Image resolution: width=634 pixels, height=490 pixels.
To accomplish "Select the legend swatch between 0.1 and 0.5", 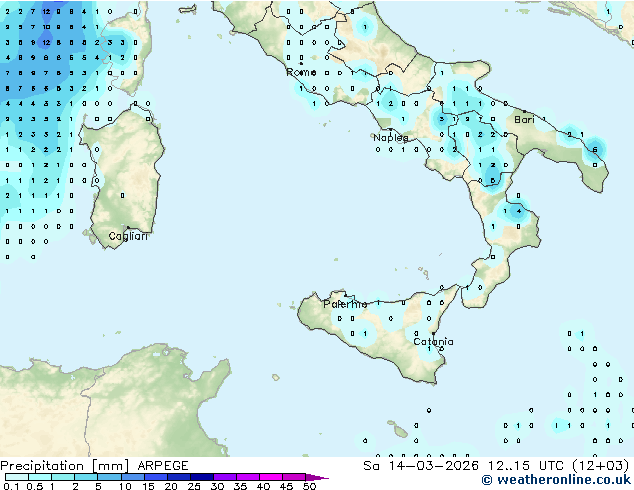I will tap(17, 477).
